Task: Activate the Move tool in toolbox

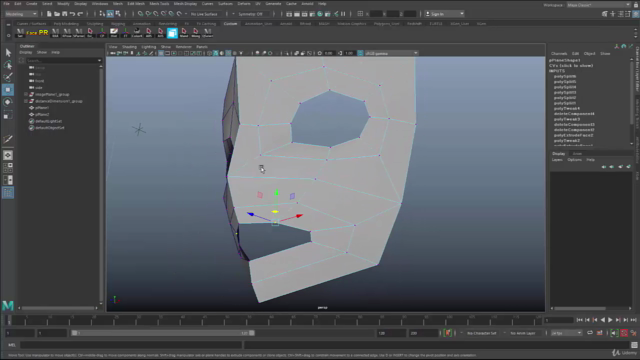Action: 8,90
